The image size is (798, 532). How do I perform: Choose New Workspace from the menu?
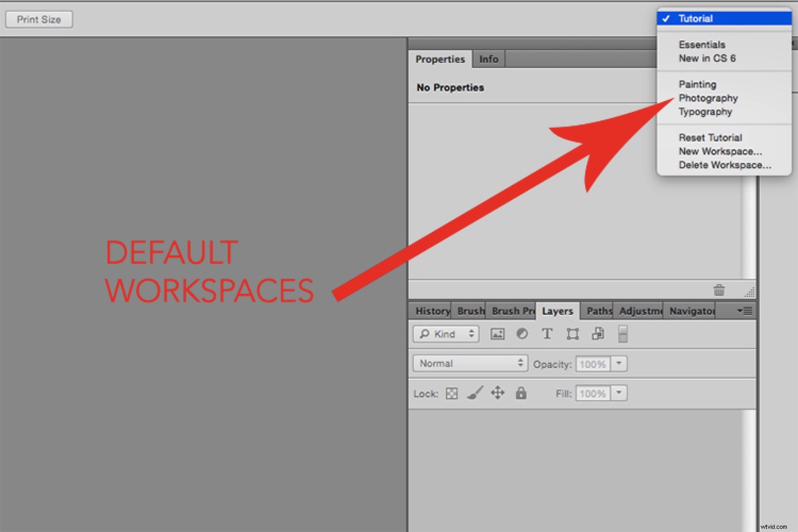[x=720, y=151]
